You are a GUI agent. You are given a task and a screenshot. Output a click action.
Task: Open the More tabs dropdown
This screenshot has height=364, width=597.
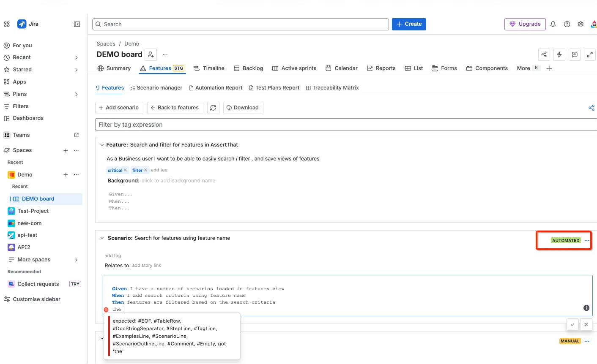click(x=528, y=68)
